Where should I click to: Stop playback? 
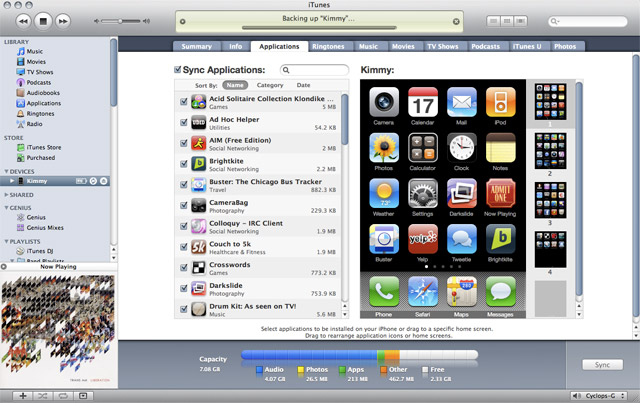pyautogui.click(x=43, y=21)
